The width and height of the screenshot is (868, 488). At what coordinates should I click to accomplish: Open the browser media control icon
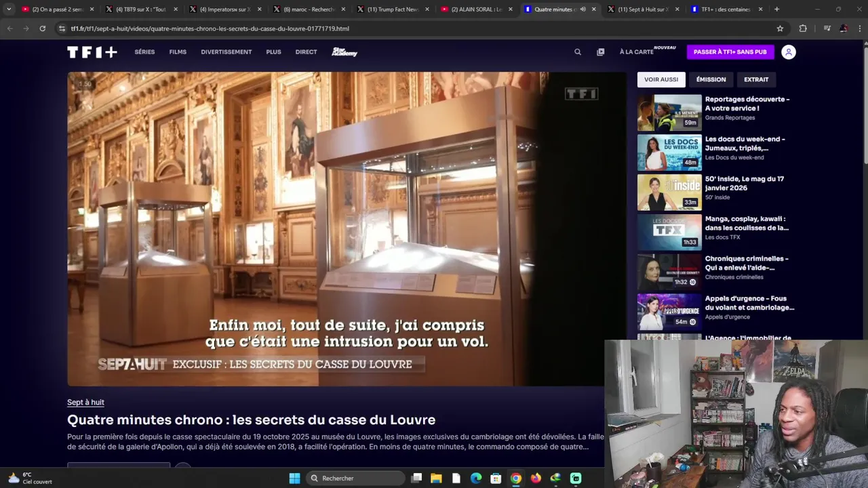827,28
